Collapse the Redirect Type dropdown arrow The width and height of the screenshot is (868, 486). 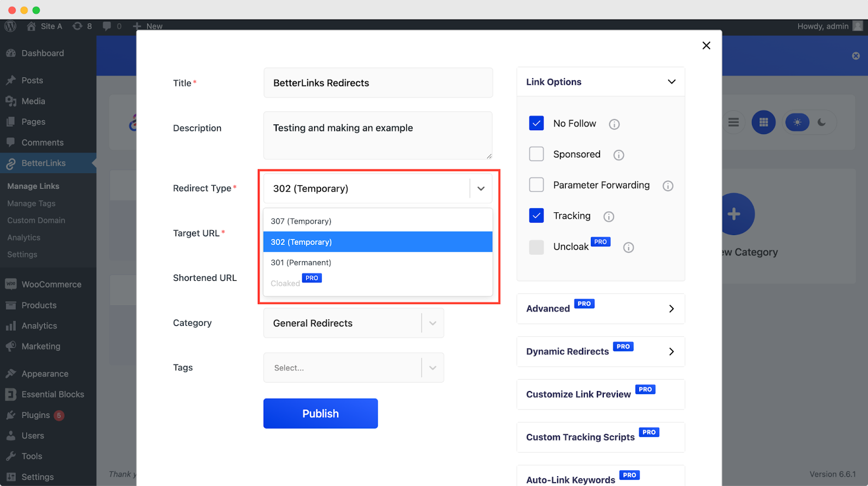tap(481, 188)
